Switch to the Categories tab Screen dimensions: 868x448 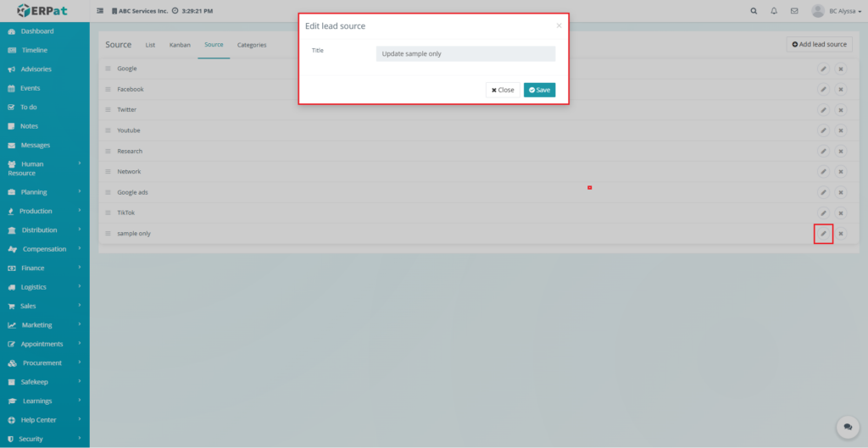coord(252,45)
